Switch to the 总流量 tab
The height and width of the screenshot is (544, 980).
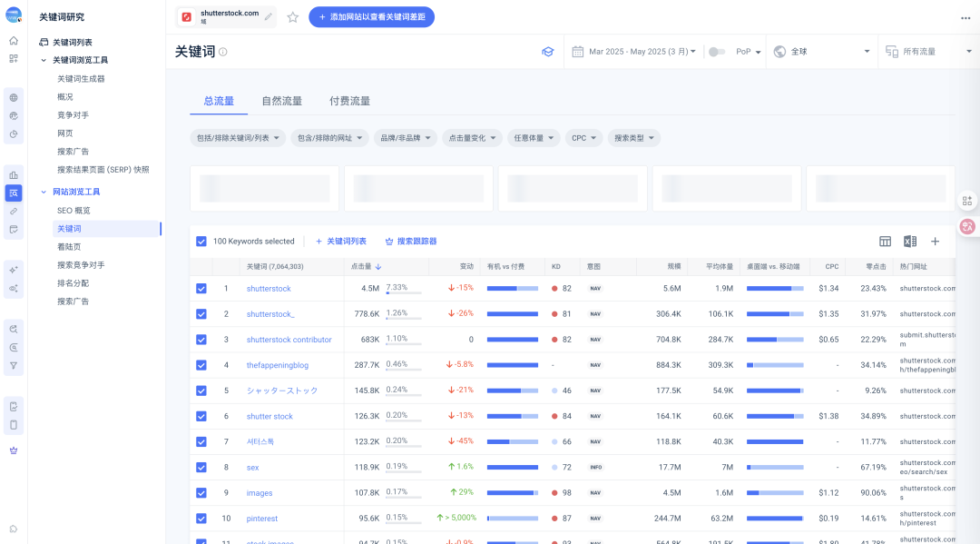(219, 102)
